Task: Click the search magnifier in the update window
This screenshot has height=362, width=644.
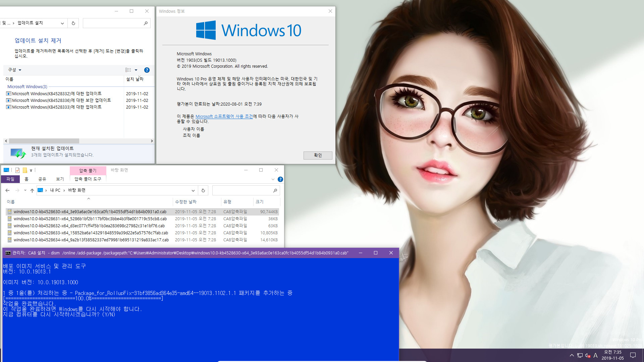Action: click(x=146, y=23)
